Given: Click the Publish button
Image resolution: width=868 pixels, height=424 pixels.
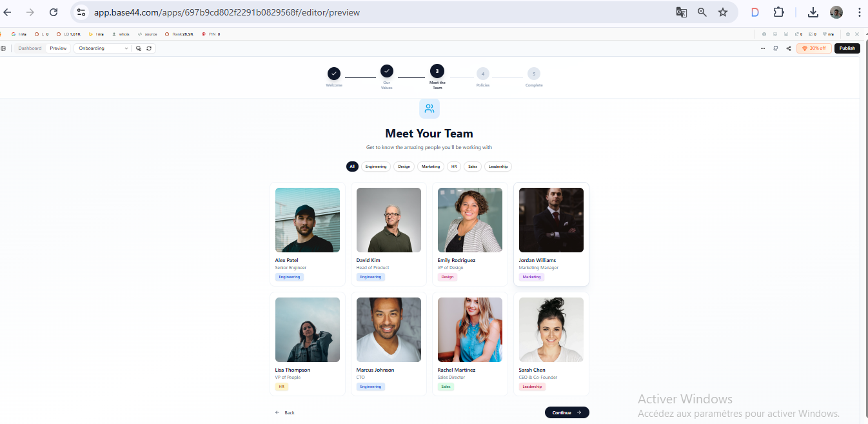Looking at the screenshot, I should (x=847, y=48).
